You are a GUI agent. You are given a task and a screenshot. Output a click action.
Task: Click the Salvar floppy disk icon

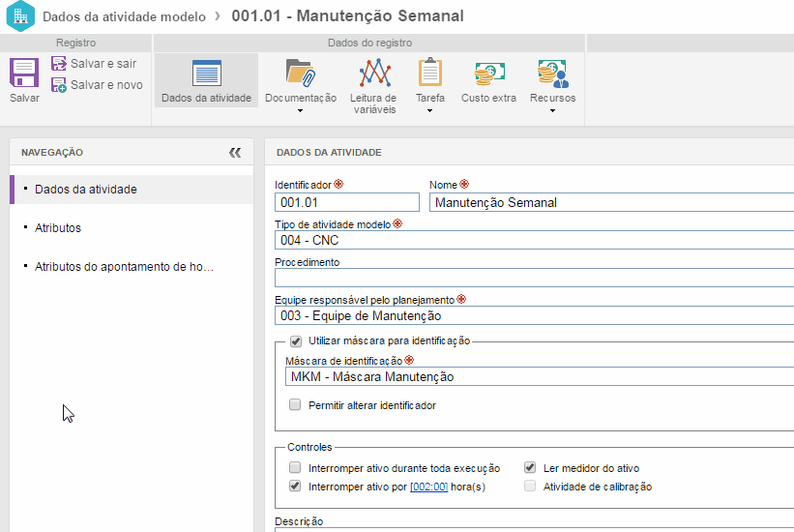pos(24,74)
